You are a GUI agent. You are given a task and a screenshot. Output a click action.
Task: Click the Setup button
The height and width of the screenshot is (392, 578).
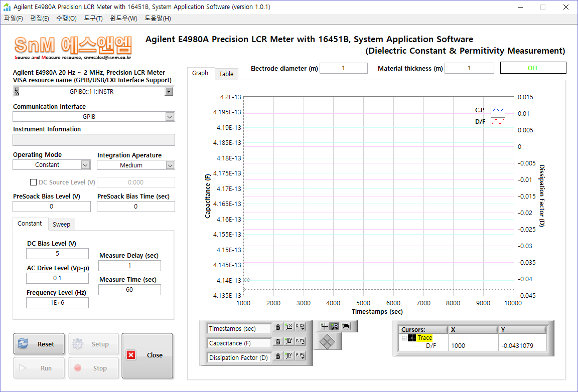(94, 344)
